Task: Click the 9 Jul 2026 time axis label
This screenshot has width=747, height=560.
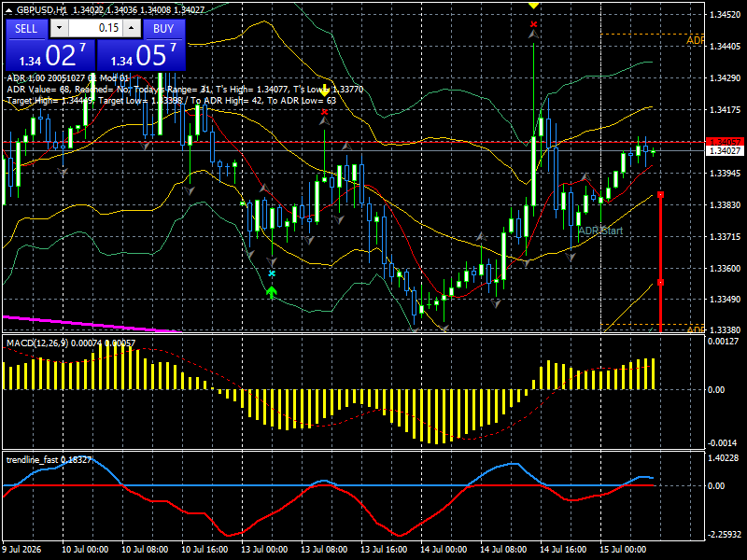Action: [21, 550]
